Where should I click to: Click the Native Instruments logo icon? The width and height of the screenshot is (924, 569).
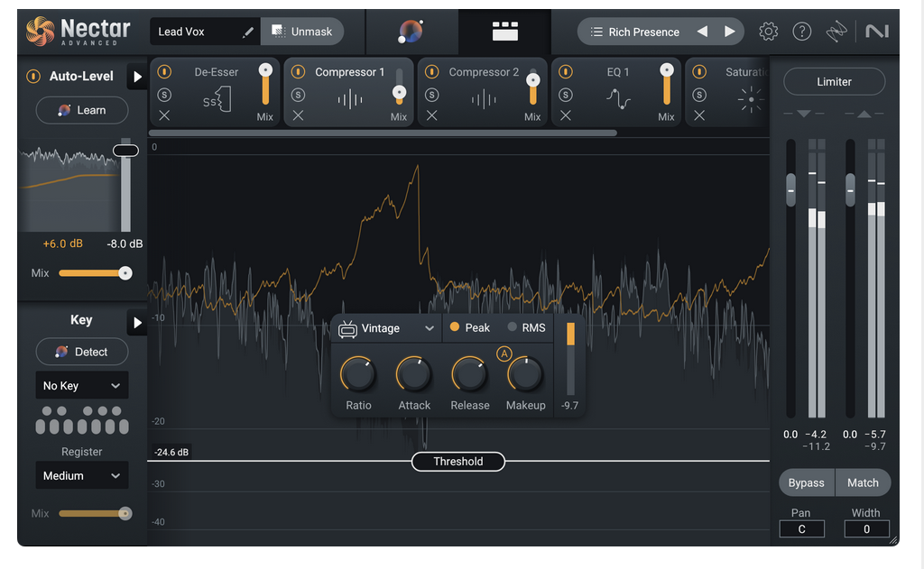[x=877, y=32]
